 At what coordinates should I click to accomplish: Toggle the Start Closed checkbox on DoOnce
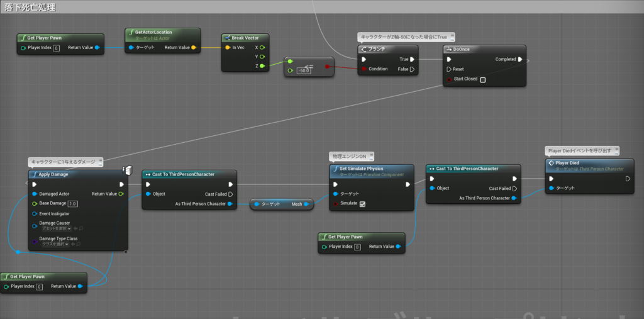[482, 80]
